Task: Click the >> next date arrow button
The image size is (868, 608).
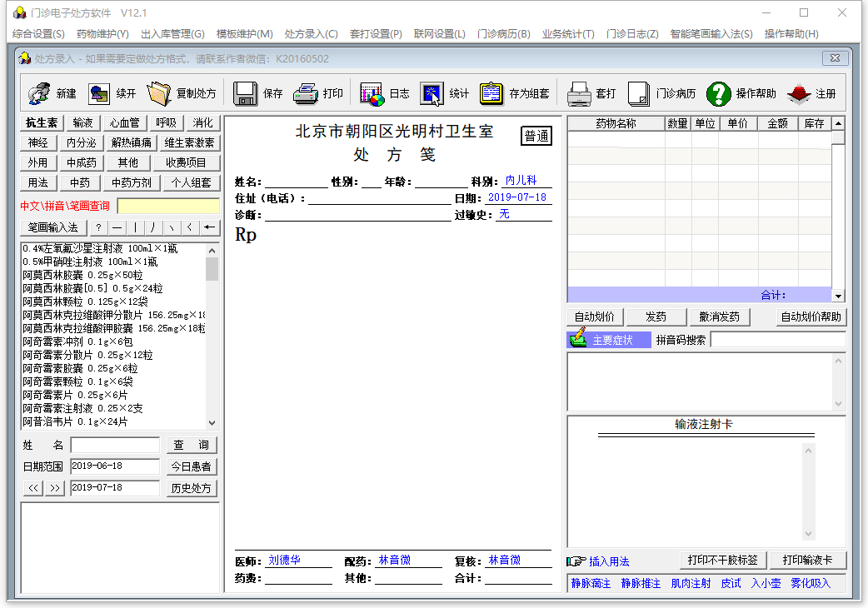Action: click(x=55, y=488)
